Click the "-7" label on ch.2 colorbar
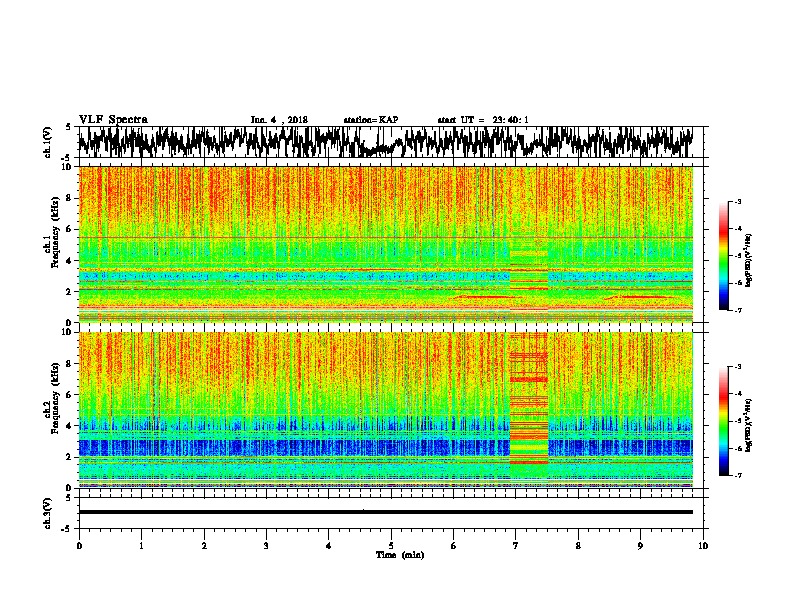Viewport: 792px width, 612px height. (737, 476)
